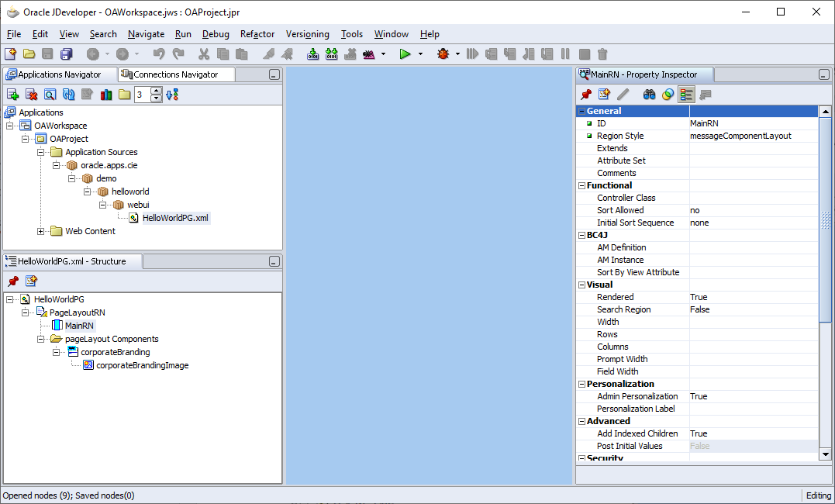
Task: Increase the navigator level spinner value
Action: pos(156,91)
